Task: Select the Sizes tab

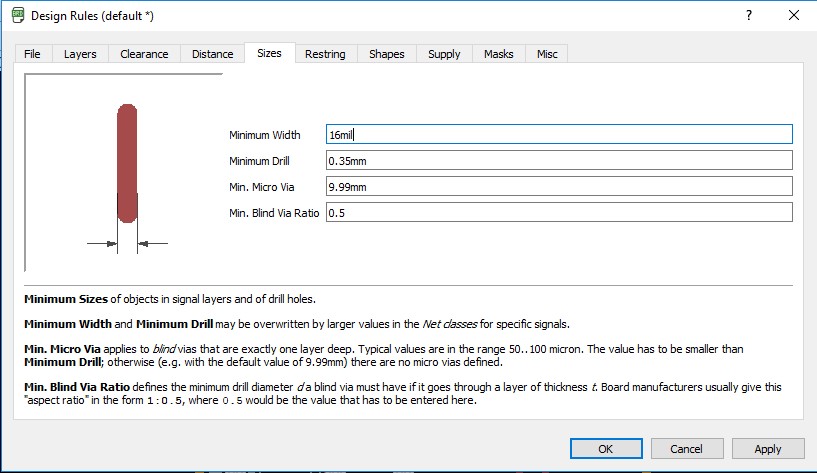Action: point(269,53)
